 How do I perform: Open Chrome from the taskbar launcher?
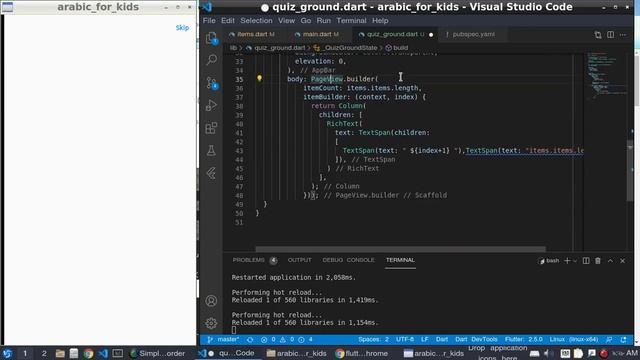click(x=88, y=353)
